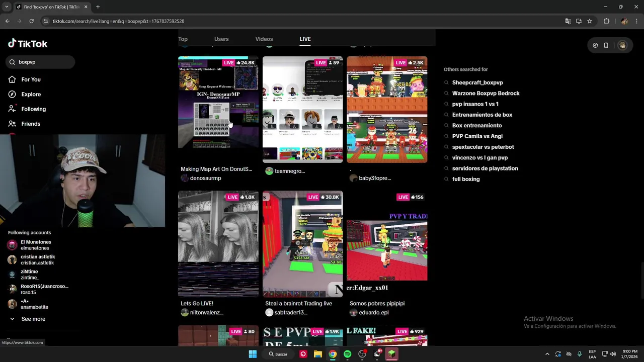
Task: Click the Somos pobres pipipipi title
Action: tap(377, 304)
